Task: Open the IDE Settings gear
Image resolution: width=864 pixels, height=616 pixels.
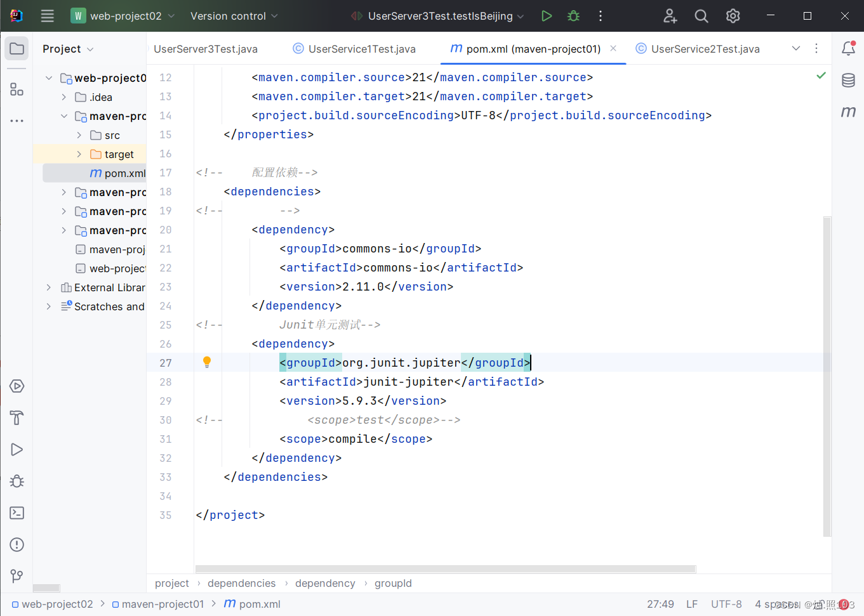Action: pyautogui.click(x=733, y=16)
